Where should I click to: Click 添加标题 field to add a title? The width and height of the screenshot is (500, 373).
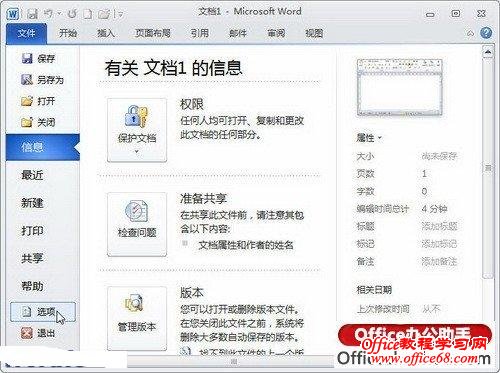439,226
